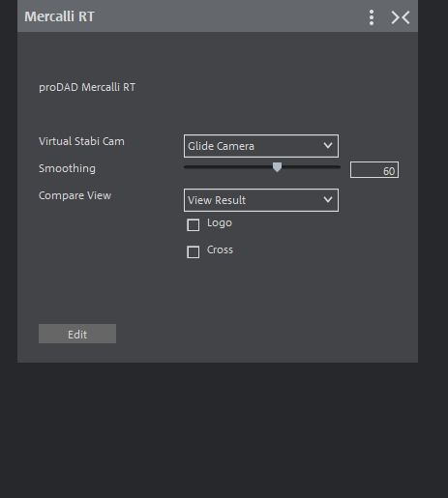Focus the Smoothing value field showing 60
The width and height of the screenshot is (448, 498).
tap(374, 170)
